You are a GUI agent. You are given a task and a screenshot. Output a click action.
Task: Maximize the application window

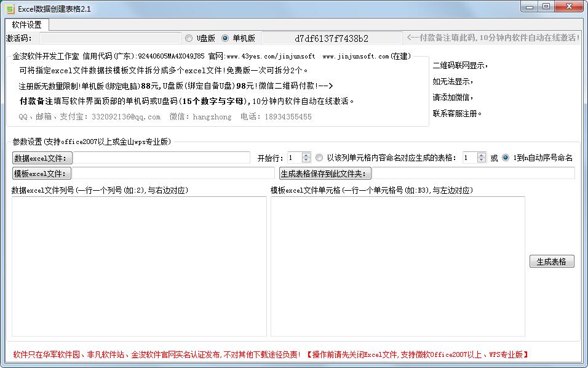coord(546,6)
